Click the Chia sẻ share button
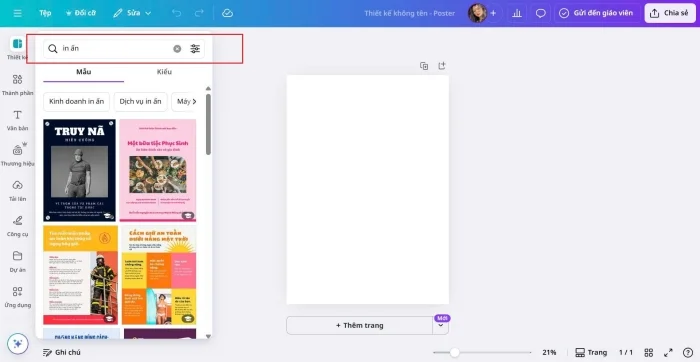This screenshot has width=700, height=362. [x=670, y=13]
